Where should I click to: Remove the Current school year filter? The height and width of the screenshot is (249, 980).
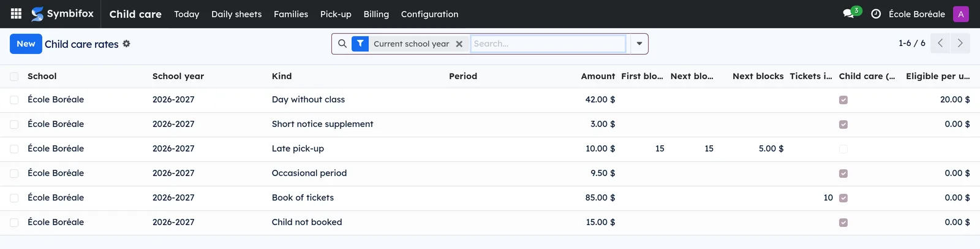pyautogui.click(x=459, y=44)
